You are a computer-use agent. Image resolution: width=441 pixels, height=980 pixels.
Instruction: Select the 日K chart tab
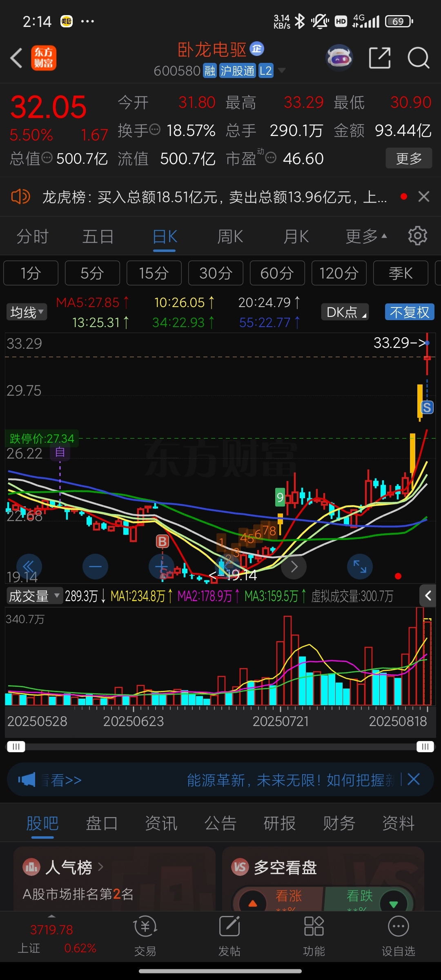165,236
